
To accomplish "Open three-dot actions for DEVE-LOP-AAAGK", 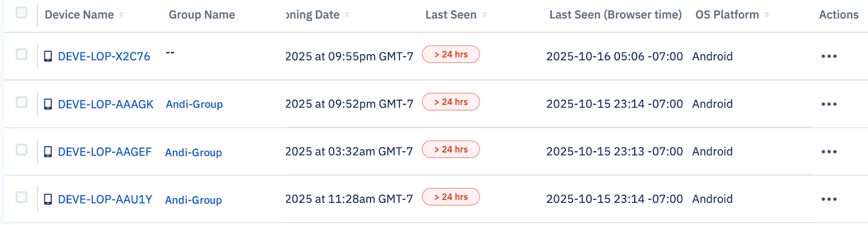I will (828, 104).
